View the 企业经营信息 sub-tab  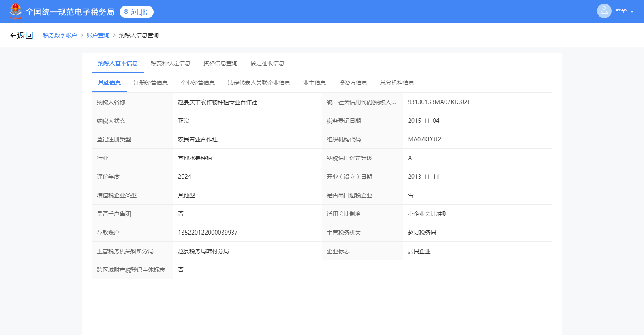pos(197,83)
